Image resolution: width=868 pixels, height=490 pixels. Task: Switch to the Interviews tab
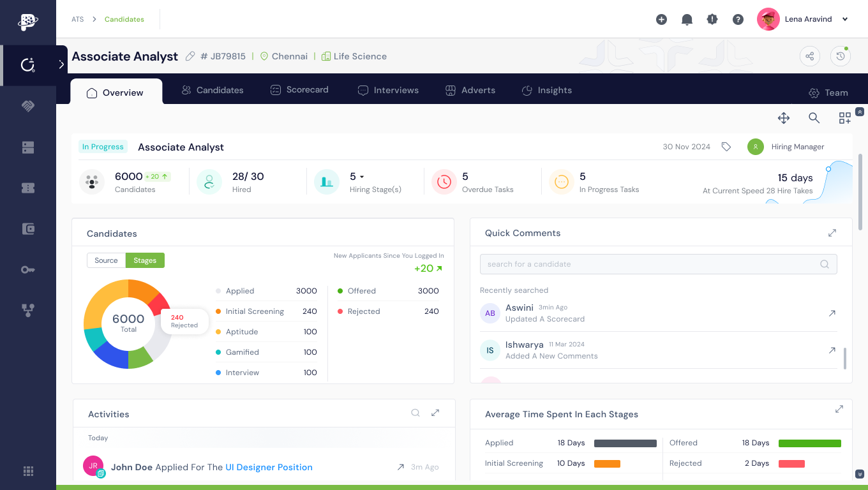[x=388, y=90]
